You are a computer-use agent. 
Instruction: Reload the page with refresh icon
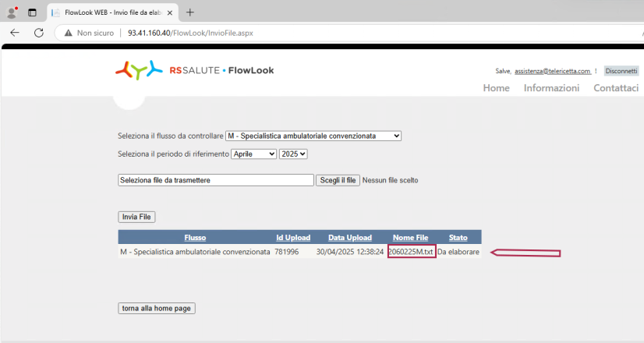tap(38, 33)
